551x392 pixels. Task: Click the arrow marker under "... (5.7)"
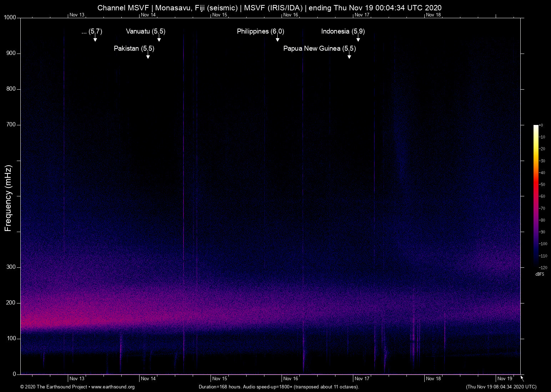coord(95,38)
